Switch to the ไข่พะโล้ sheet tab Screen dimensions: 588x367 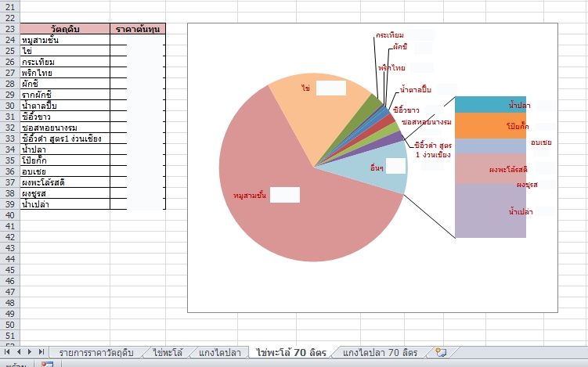(x=168, y=352)
